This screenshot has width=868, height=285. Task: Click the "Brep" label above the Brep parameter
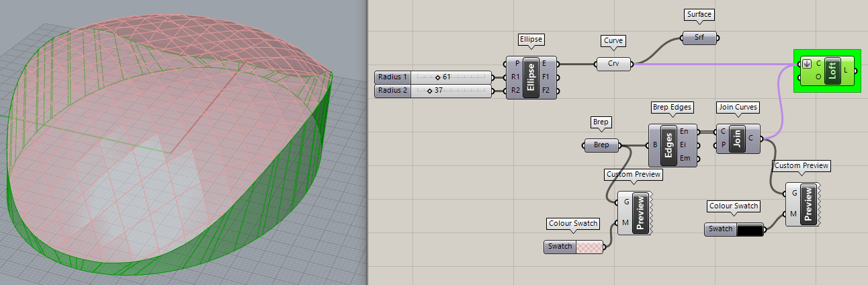click(x=601, y=122)
